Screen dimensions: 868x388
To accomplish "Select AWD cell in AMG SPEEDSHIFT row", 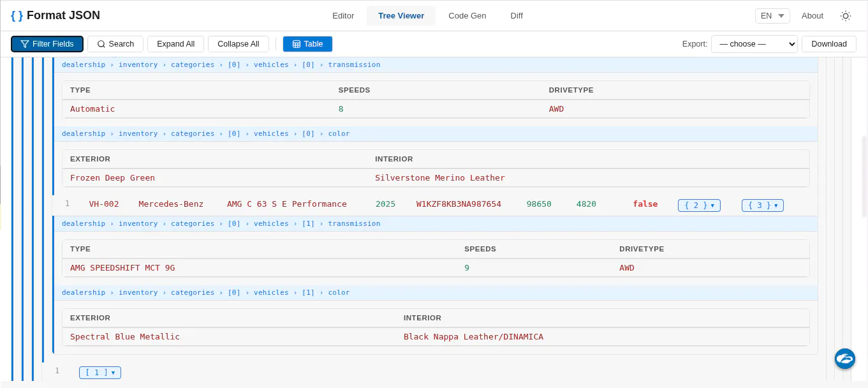I will [627, 268].
